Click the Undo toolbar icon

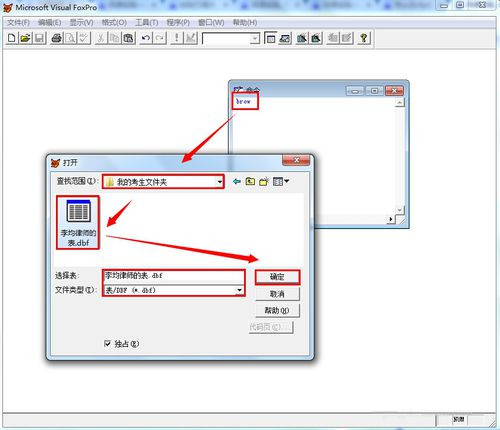[x=146, y=38]
